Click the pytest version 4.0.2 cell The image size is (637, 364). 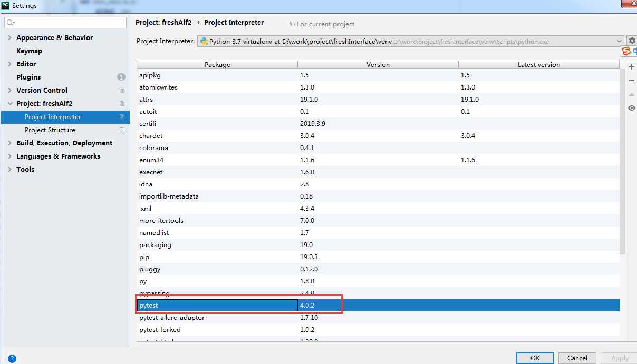point(378,306)
